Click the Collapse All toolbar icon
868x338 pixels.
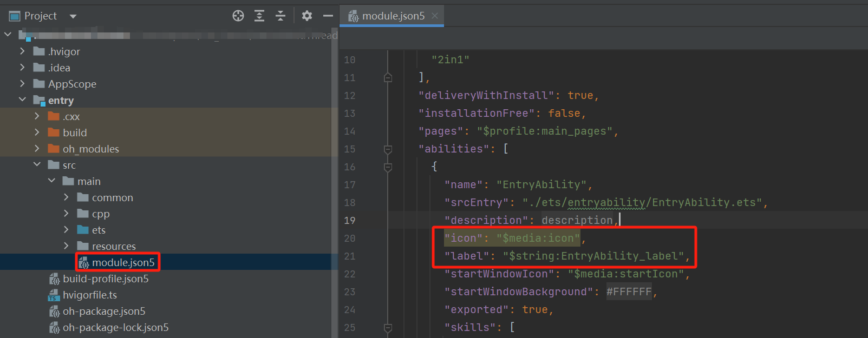point(280,16)
